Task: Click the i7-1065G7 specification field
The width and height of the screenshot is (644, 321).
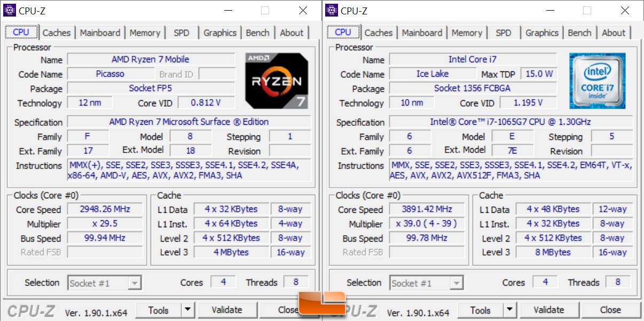Action: [x=511, y=122]
